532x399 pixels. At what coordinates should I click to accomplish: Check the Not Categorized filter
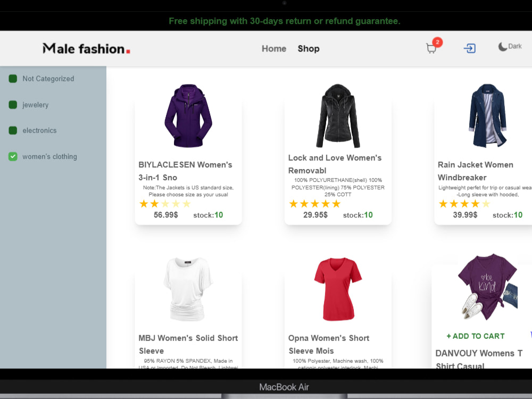13,79
